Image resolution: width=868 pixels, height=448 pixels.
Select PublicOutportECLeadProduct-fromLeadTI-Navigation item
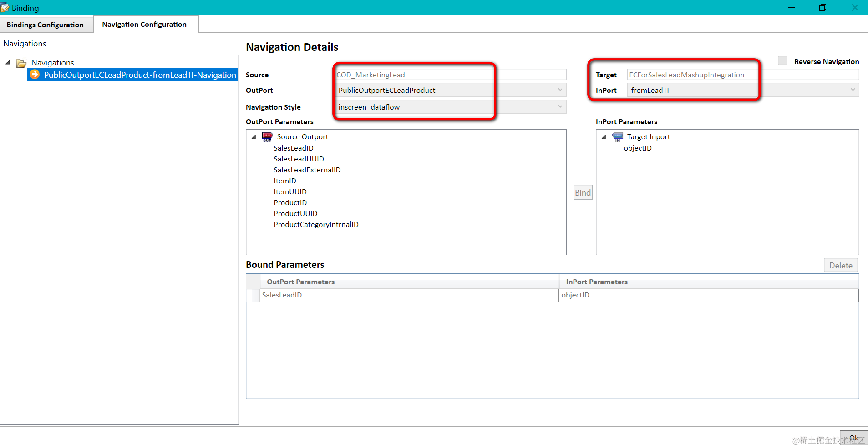(132, 75)
